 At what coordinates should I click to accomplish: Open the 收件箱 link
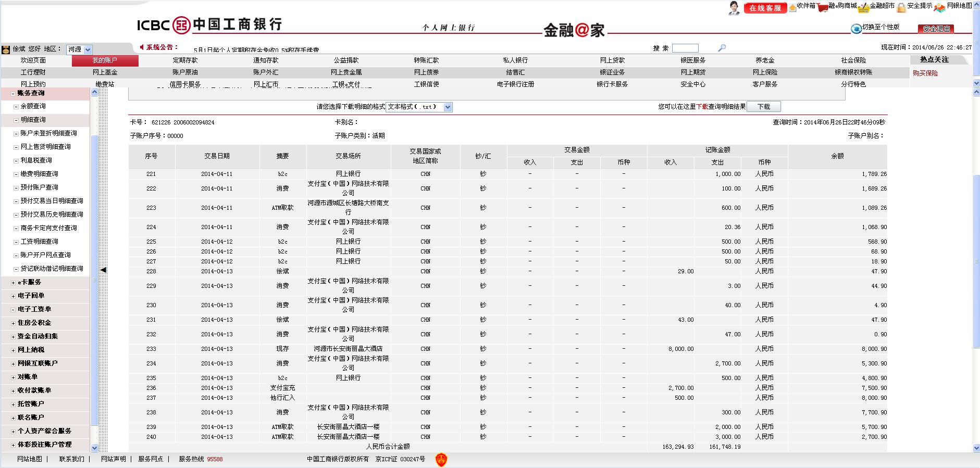(x=806, y=6)
